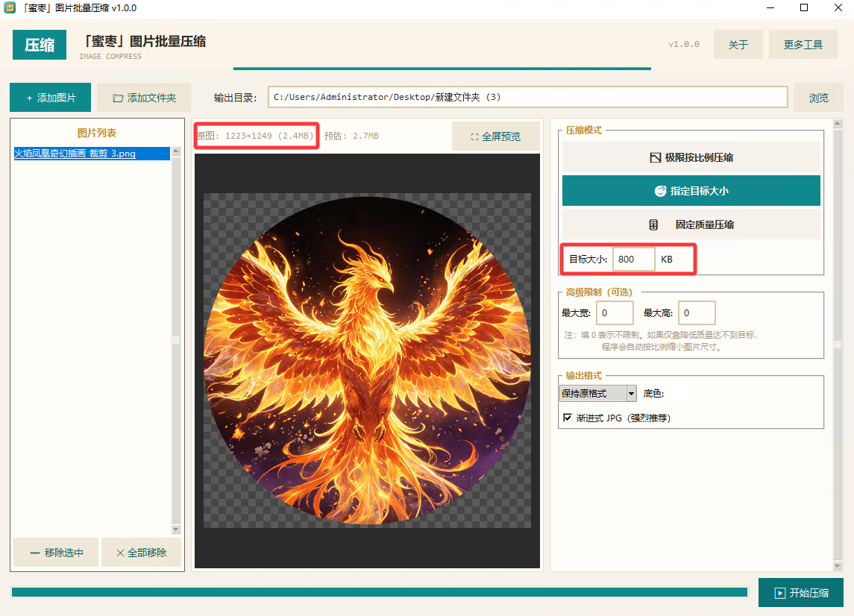Click the 全屏预览 button
Image resolution: width=854 pixels, height=616 pixels.
coord(496,136)
